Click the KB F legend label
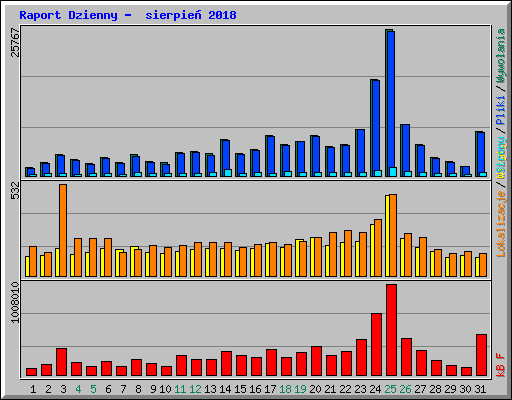 (x=501, y=365)
